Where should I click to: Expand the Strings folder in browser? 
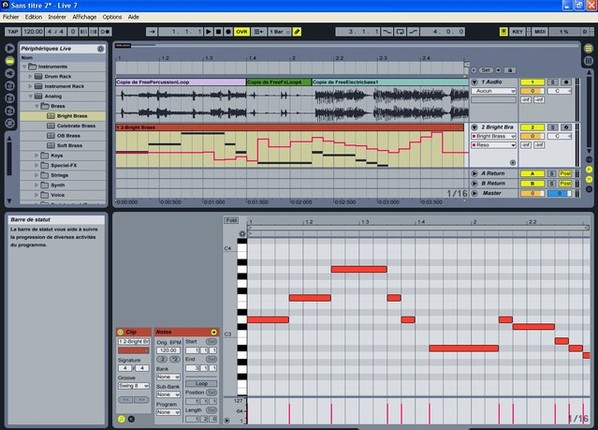point(37,175)
